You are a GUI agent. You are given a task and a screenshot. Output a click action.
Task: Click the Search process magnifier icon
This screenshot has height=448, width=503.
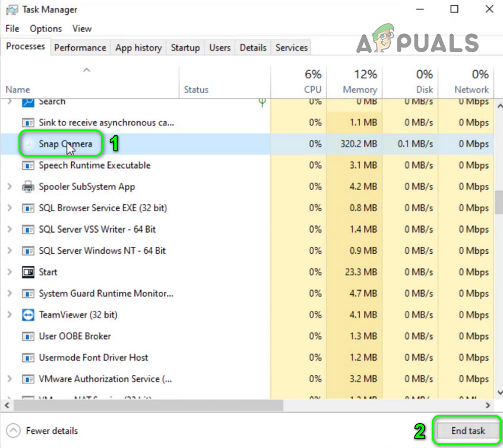click(29, 103)
